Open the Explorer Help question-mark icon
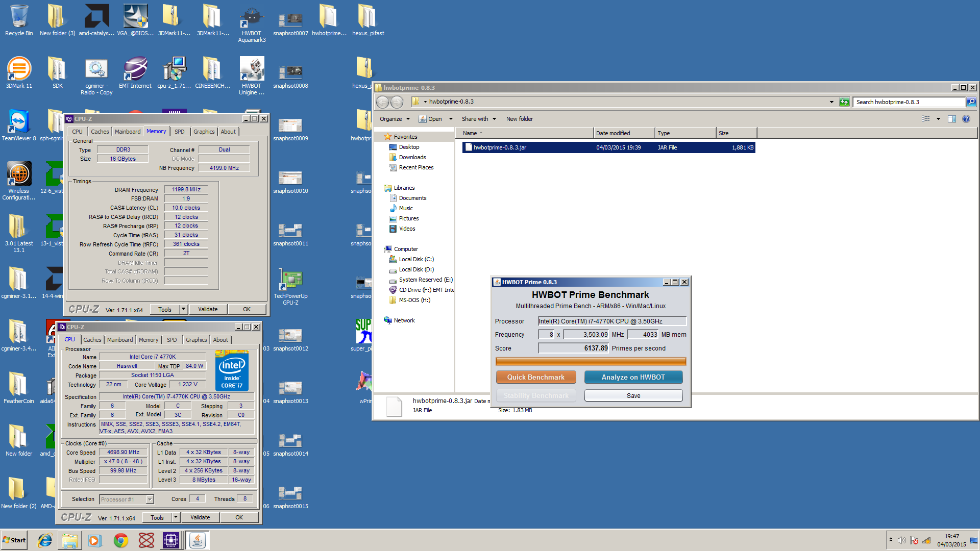 coord(966,119)
